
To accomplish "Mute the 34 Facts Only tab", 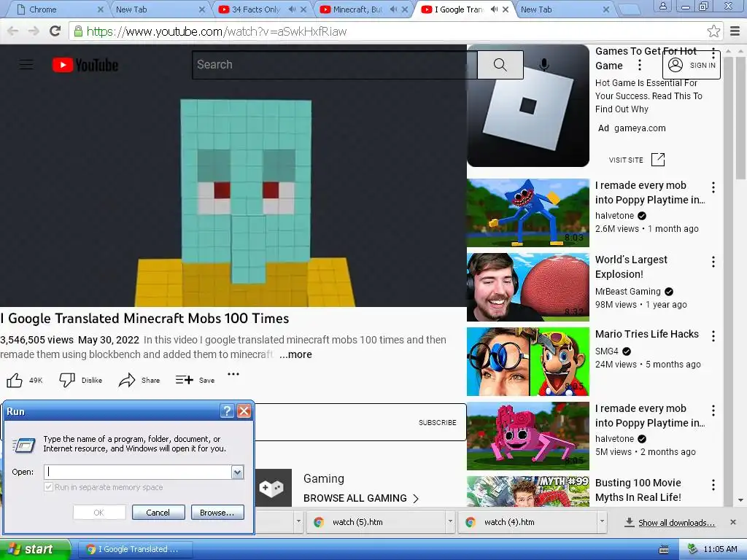I will click(292, 9).
